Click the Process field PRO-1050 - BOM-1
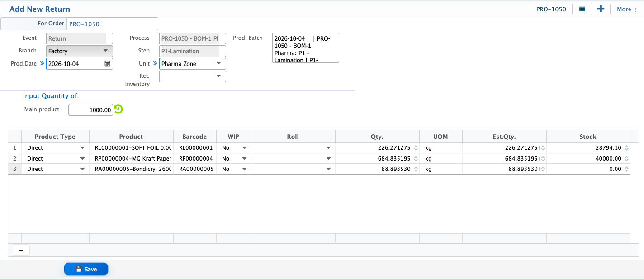 pos(192,38)
